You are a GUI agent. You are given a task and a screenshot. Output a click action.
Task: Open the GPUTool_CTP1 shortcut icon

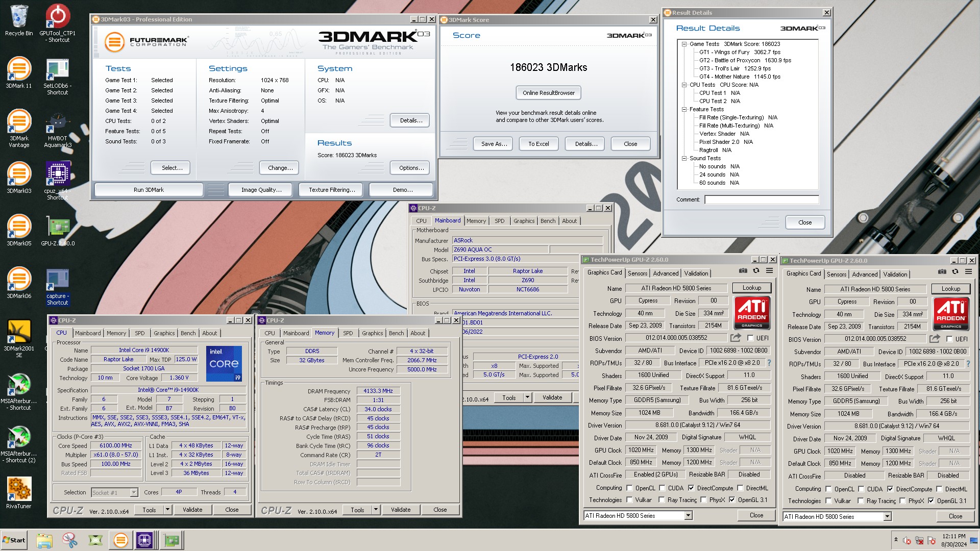58,23
